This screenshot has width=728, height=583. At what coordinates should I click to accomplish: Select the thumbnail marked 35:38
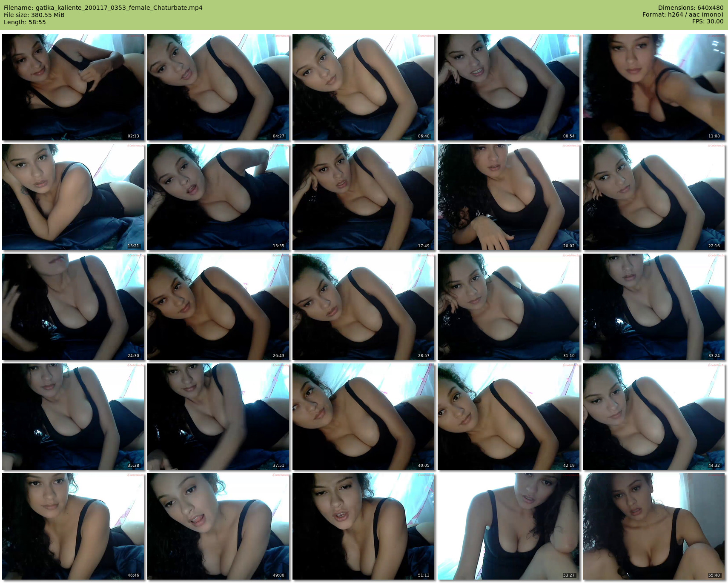[x=73, y=417]
